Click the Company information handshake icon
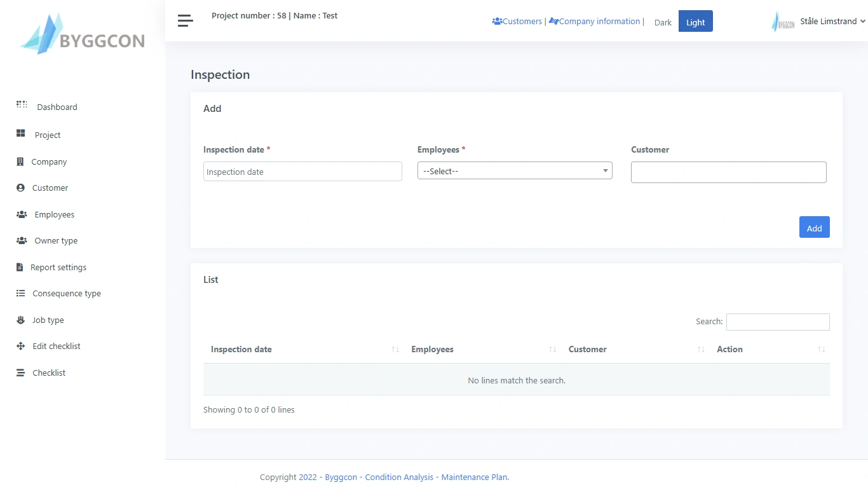This screenshot has width=868, height=494. 553,21
